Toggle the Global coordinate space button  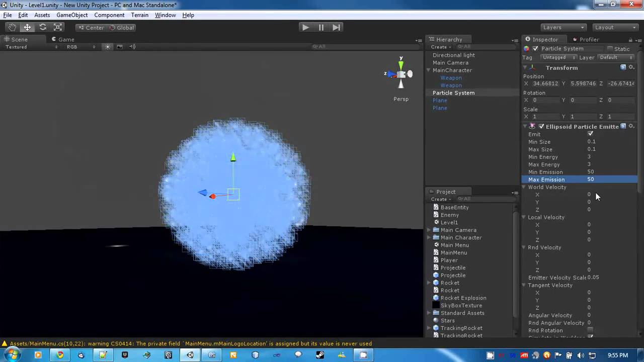pyautogui.click(x=122, y=28)
